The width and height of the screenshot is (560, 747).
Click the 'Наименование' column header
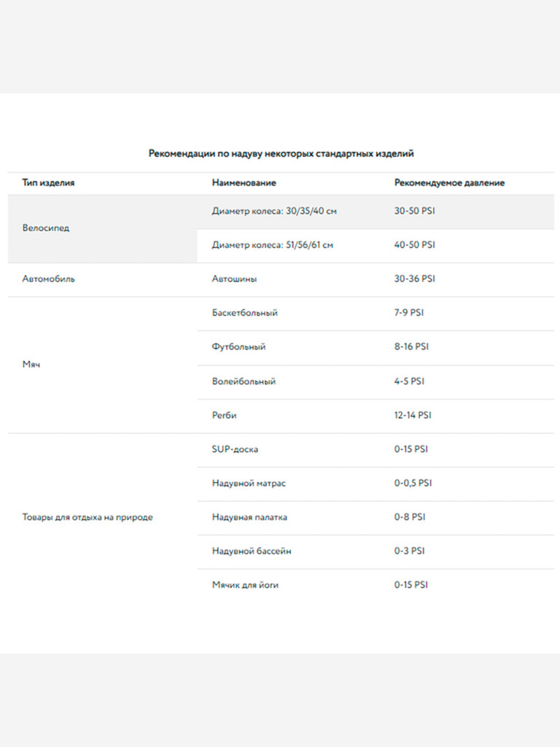click(244, 183)
